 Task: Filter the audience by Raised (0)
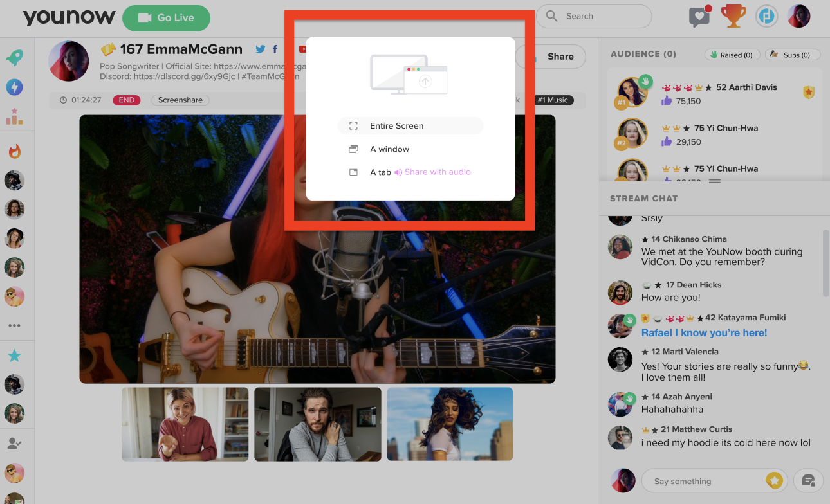[732, 55]
